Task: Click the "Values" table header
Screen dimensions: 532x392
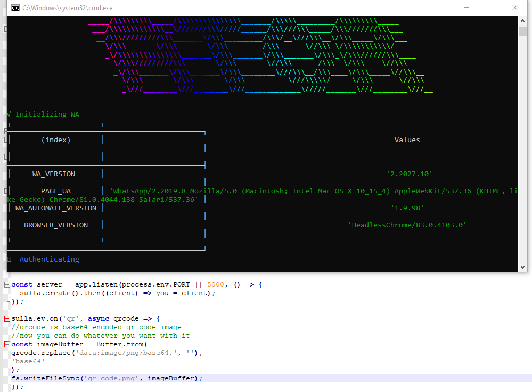Action: coord(407,140)
